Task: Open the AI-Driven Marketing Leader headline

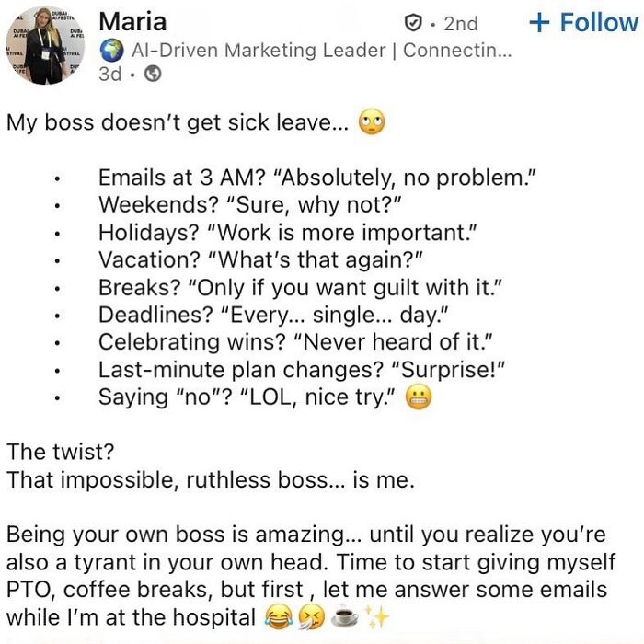Action: (x=259, y=51)
